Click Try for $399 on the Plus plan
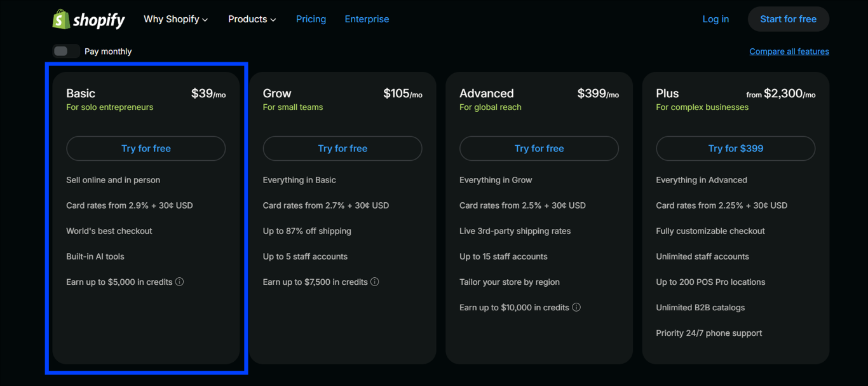The image size is (868, 386). tap(735, 148)
